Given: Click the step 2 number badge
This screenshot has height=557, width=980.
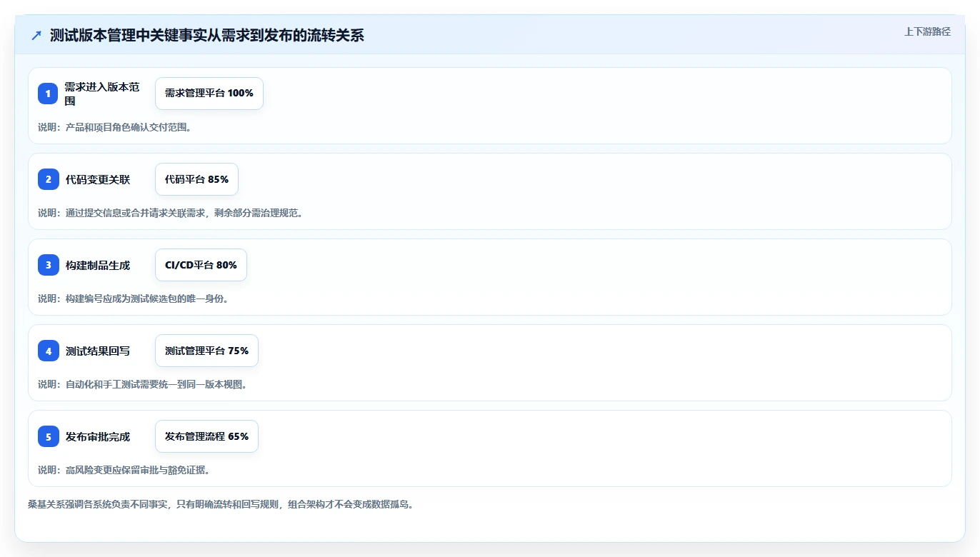Looking at the screenshot, I should pos(48,179).
